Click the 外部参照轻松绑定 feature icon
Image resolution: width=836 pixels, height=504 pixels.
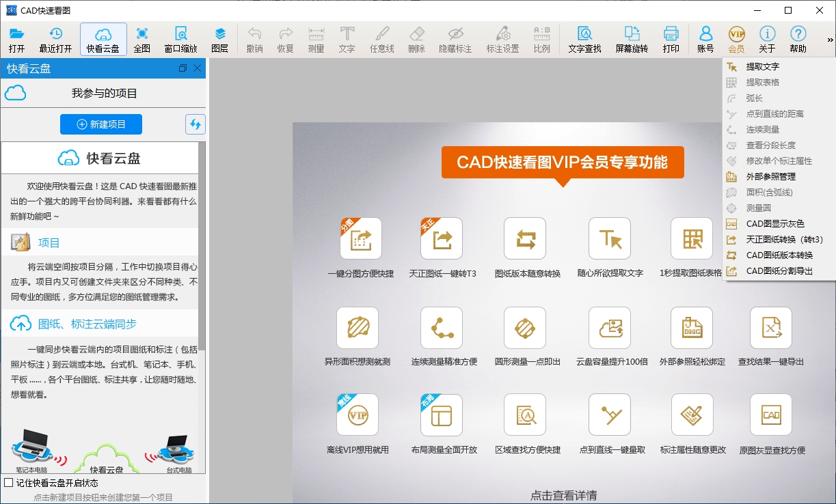pos(692,328)
